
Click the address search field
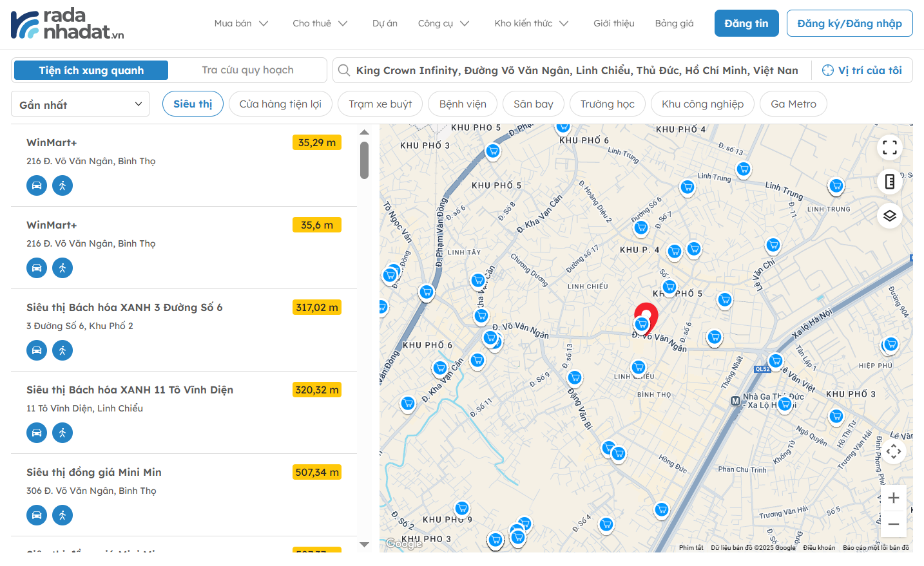click(x=577, y=70)
